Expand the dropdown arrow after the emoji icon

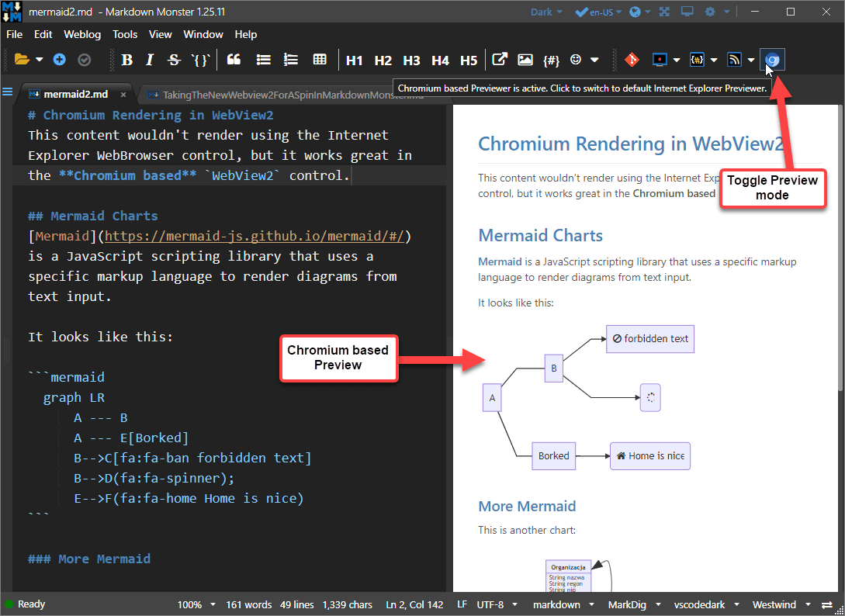594,60
